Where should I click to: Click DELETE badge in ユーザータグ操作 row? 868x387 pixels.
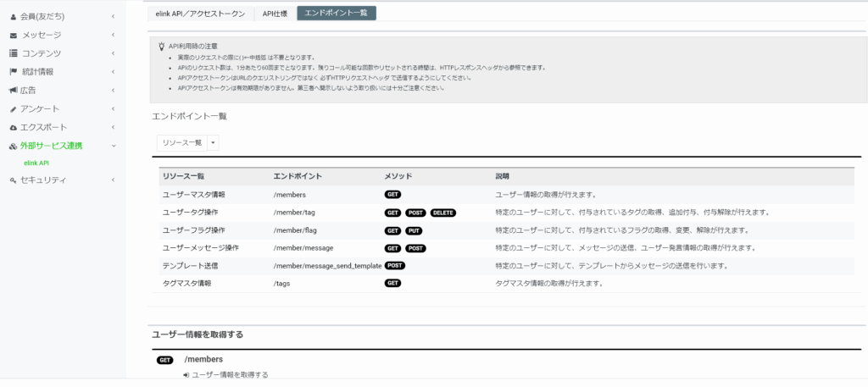pyautogui.click(x=442, y=213)
